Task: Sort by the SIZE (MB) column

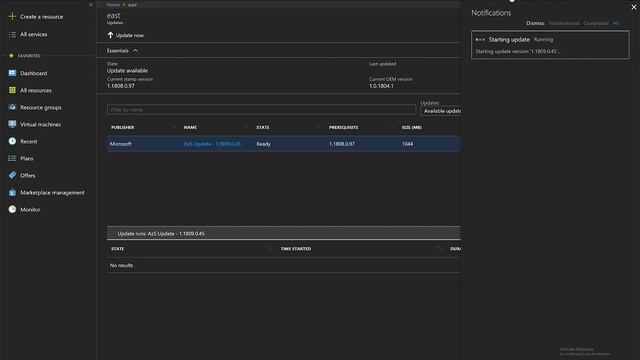Action: (x=411, y=127)
